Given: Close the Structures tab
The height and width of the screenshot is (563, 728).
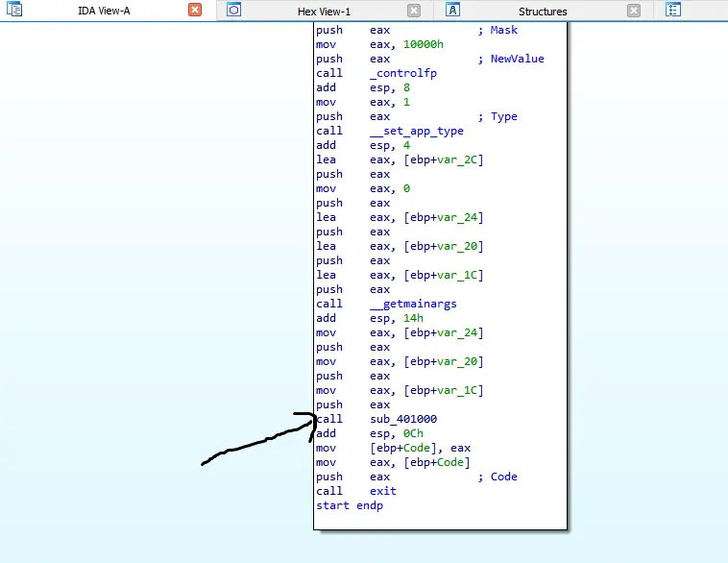Looking at the screenshot, I should point(634,11).
